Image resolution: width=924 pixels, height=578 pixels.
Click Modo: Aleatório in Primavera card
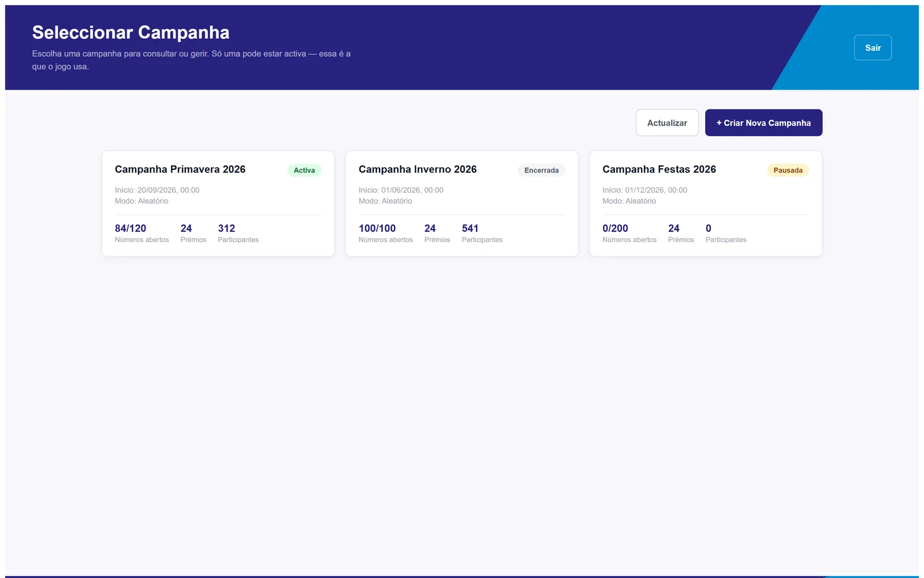point(141,201)
